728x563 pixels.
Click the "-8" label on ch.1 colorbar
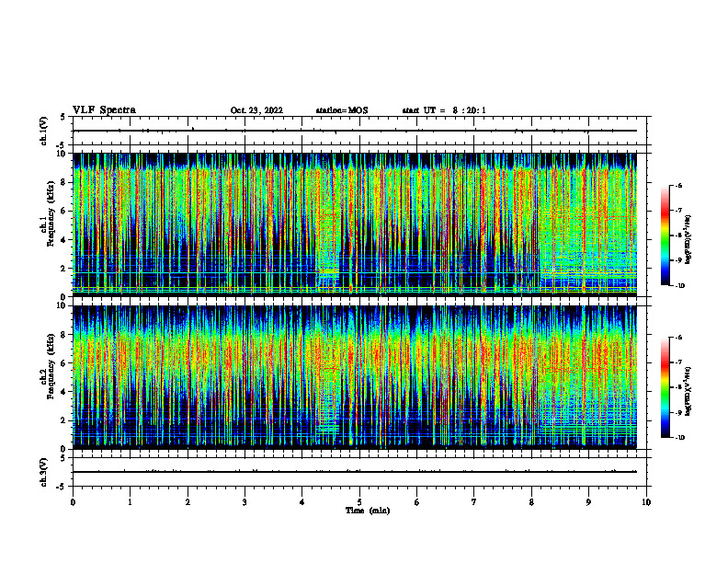click(678, 236)
